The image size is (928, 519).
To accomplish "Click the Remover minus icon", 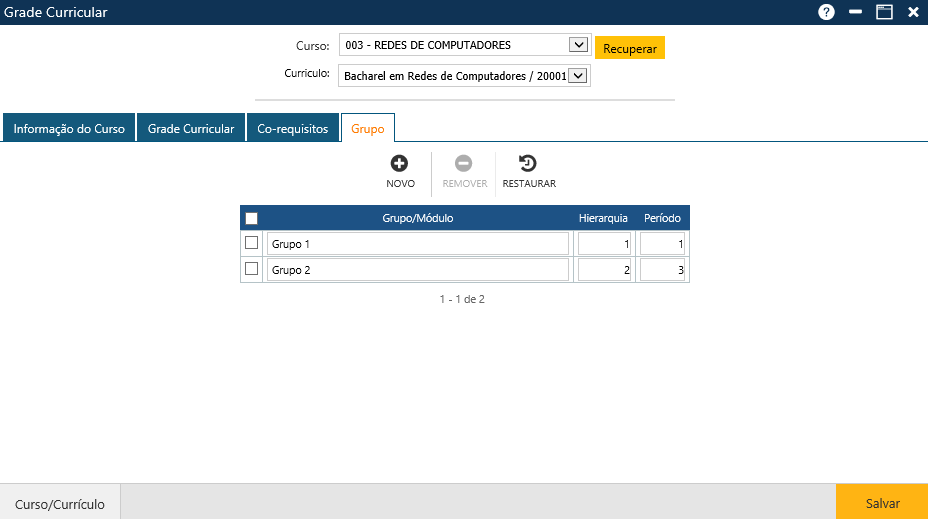I will (x=464, y=164).
